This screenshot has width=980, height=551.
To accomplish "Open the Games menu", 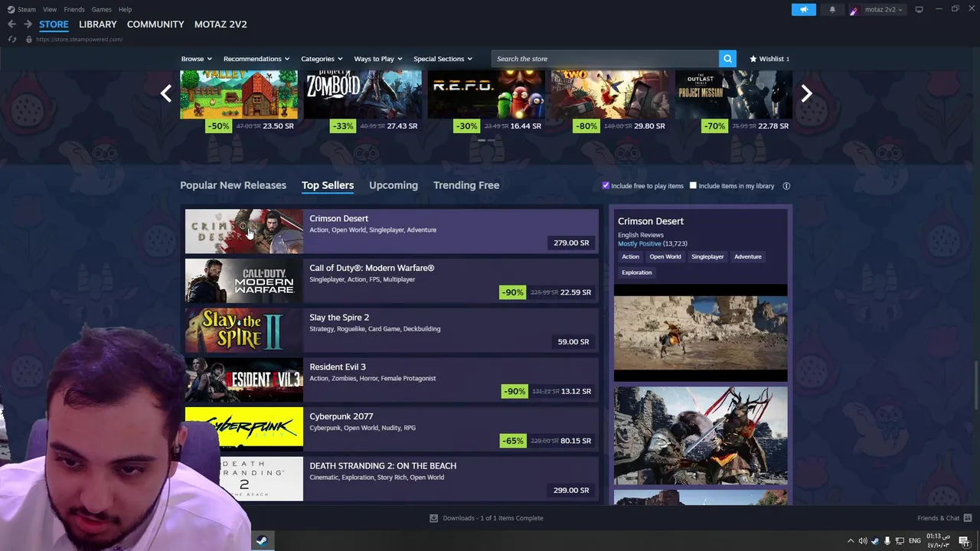I will tap(101, 9).
